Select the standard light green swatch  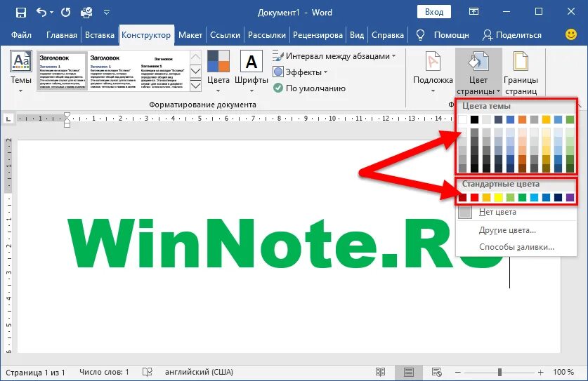pos(511,197)
